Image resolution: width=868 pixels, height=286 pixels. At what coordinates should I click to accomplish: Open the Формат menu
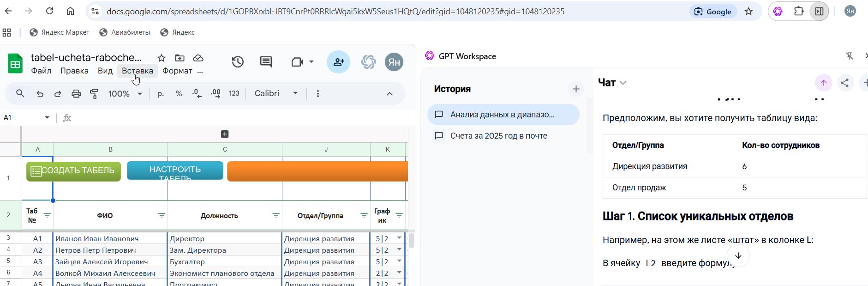(177, 71)
